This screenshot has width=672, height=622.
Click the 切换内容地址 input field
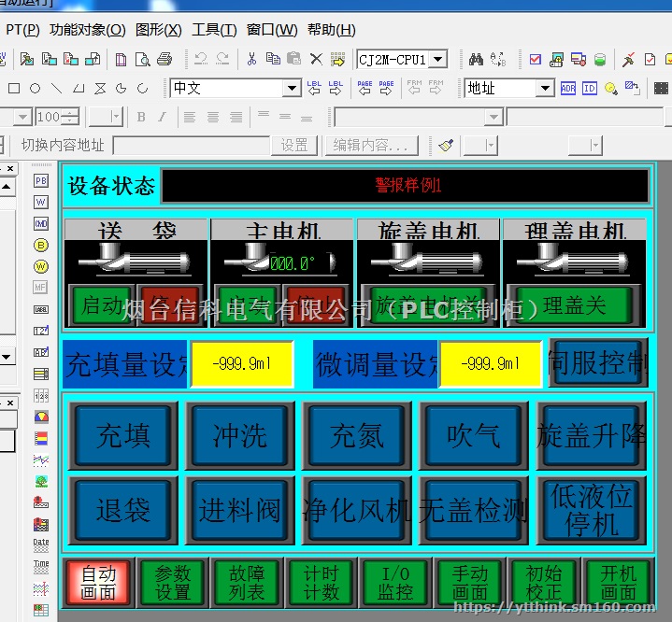click(x=192, y=146)
